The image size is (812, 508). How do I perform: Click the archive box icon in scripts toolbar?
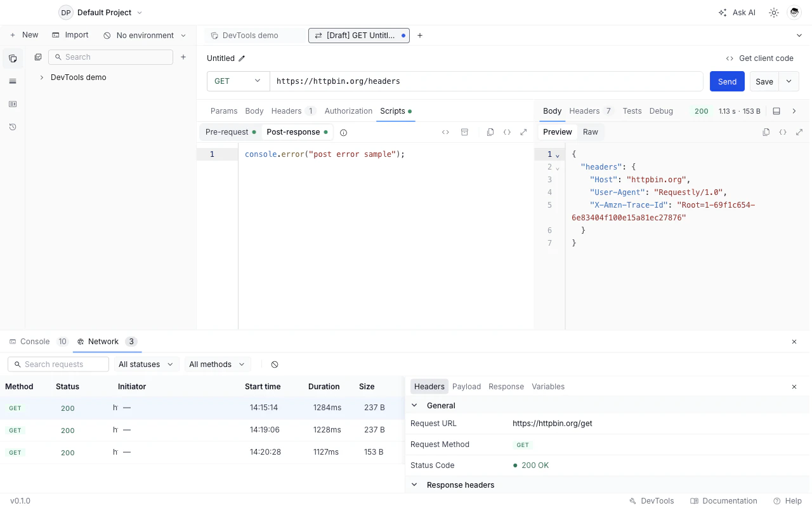(x=464, y=132)
